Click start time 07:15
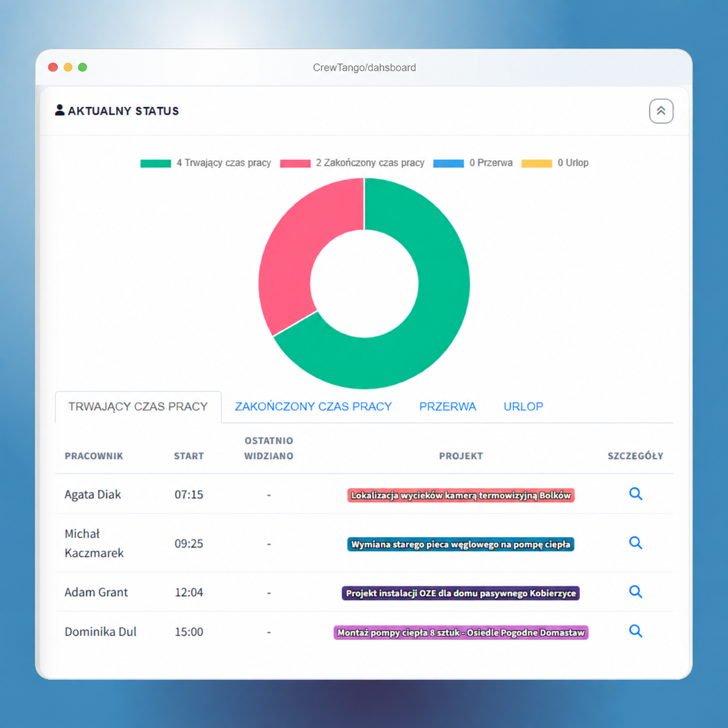Image resolution: width=728 pixels, height=728 pixels. tap(189, 495)
